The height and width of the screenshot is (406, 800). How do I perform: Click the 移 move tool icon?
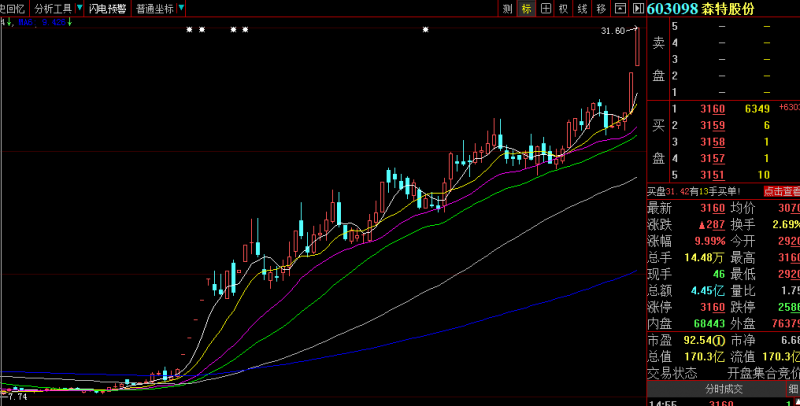coord(600,8)
